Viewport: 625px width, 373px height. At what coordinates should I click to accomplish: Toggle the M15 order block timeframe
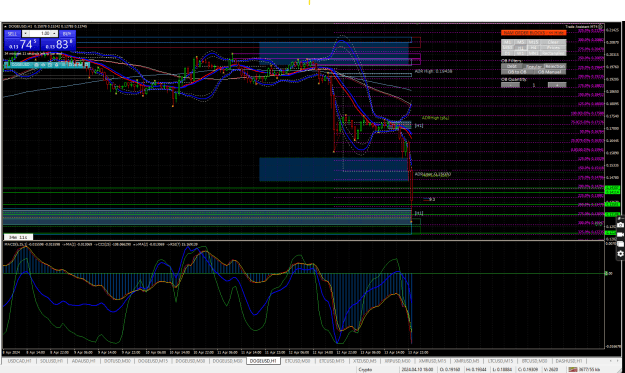533,42
